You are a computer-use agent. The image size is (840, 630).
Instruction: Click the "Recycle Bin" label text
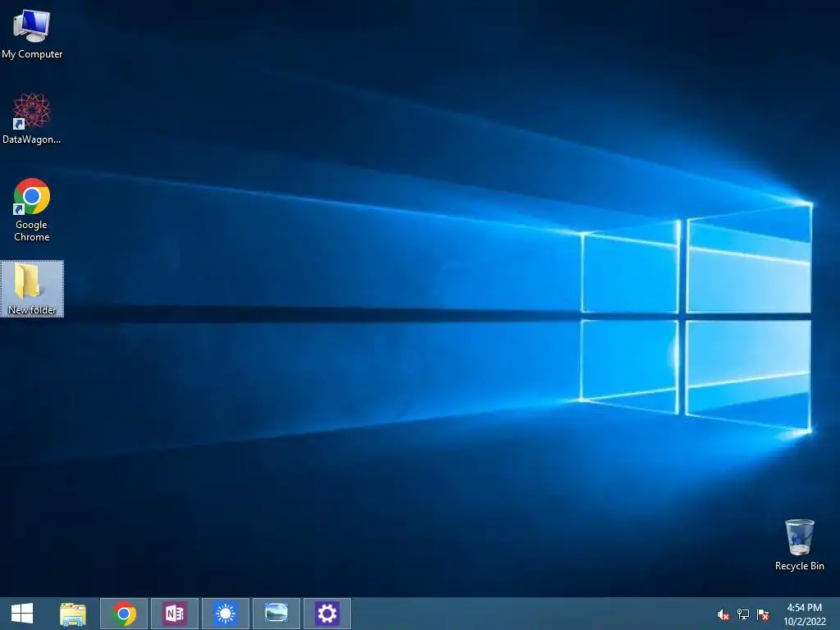(799, 566)
